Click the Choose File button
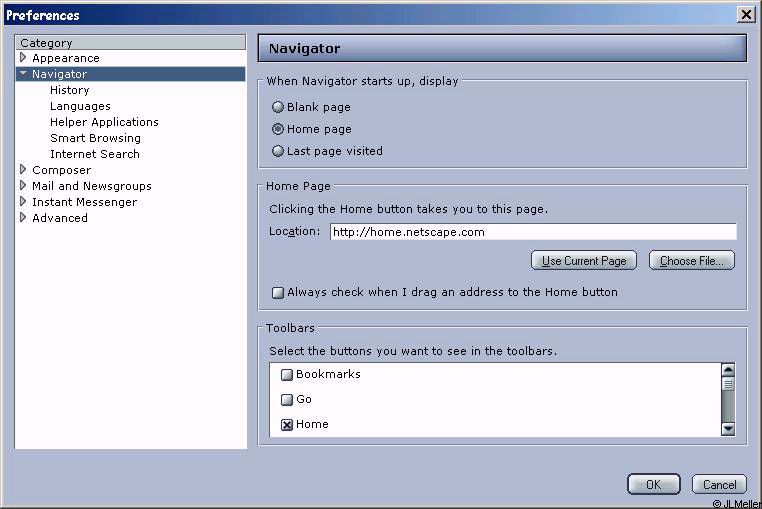762x509 pixels. 692,261
